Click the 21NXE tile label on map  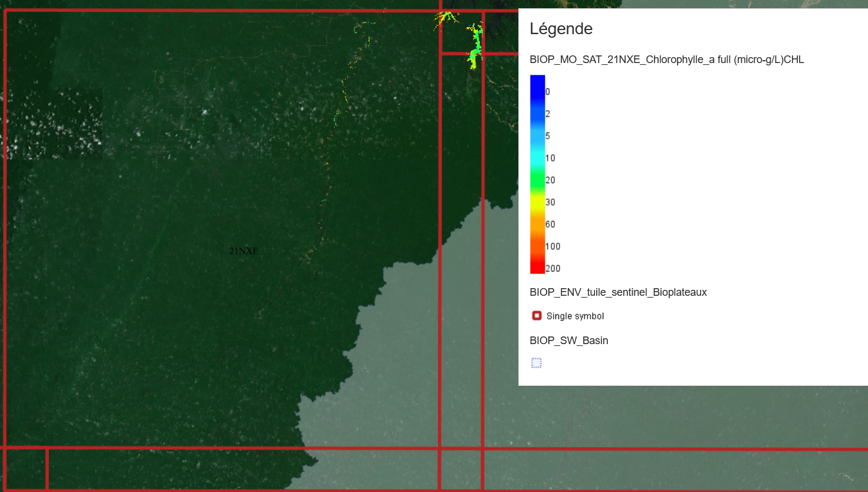click(244, 251)
